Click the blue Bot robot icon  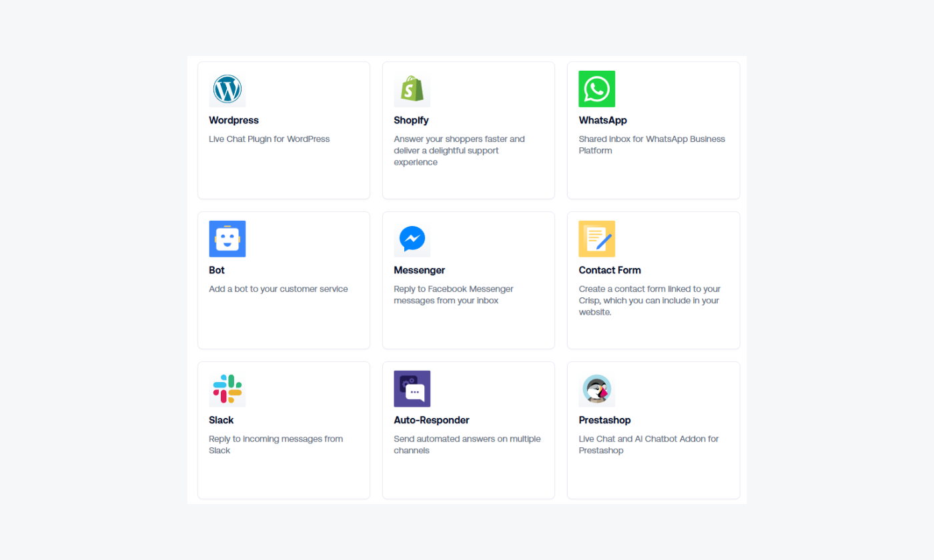click(x=227, y=239)
